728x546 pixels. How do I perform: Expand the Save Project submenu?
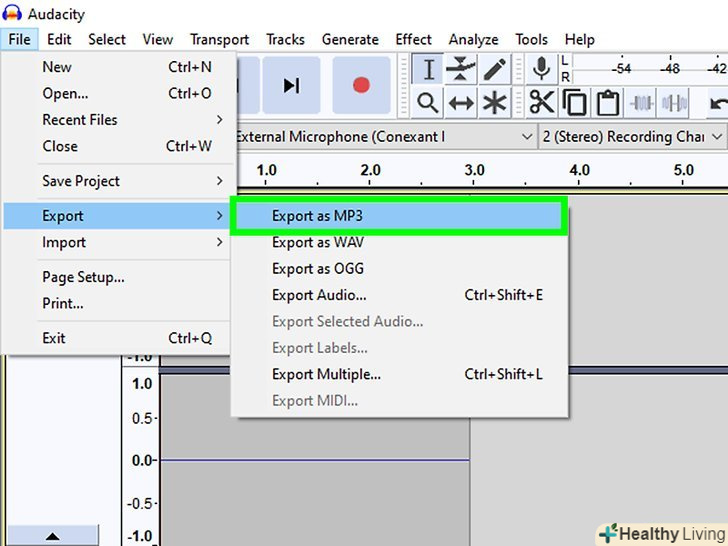(117, 181)
